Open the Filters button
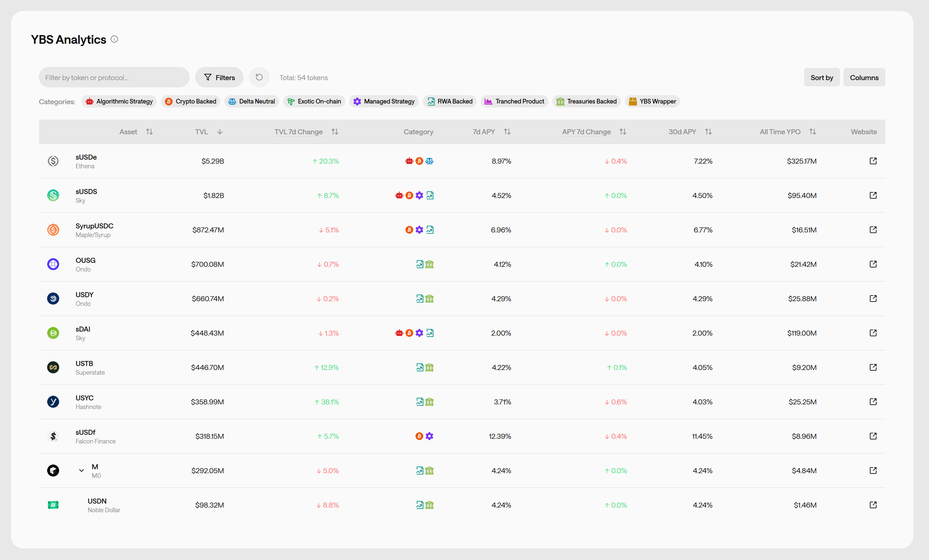The width and height of the screenshot is (929, 560). tap(220, 77)
